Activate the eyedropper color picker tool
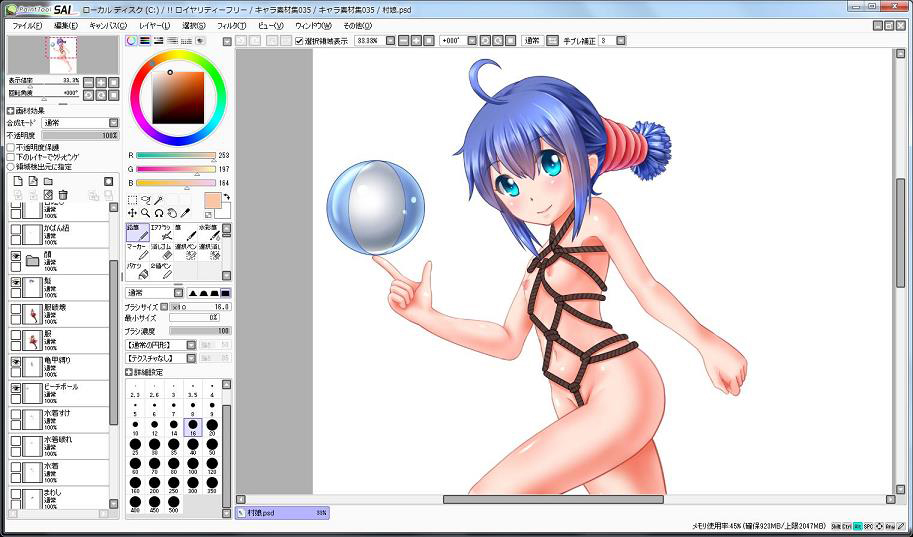913x537 pixels. [x=185, y=213]
